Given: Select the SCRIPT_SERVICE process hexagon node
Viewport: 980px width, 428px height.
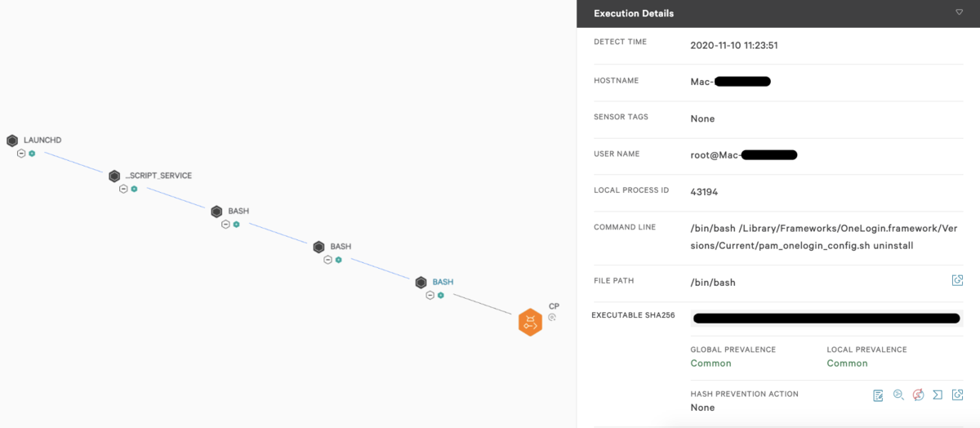Looking at the screenshot, I should click(x=114, y=176).
